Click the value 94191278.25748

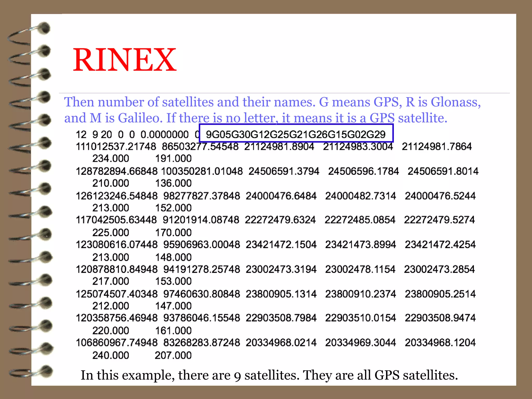pos(202,269)
